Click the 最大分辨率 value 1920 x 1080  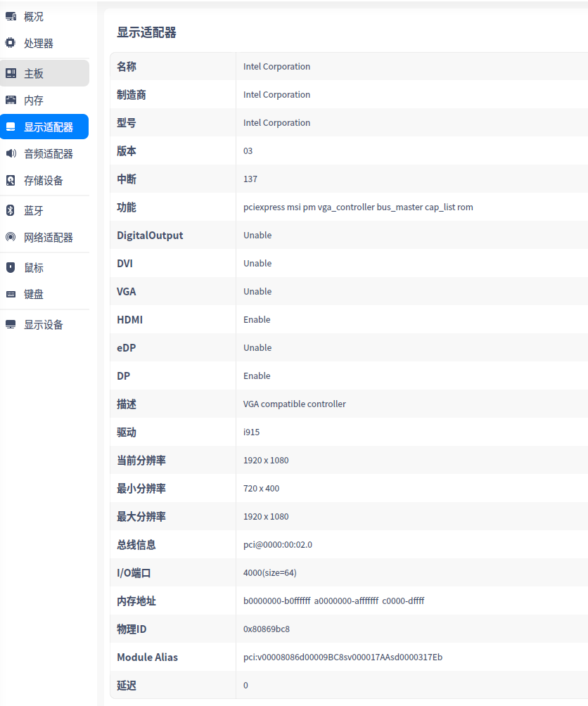(x=266, y=516)
